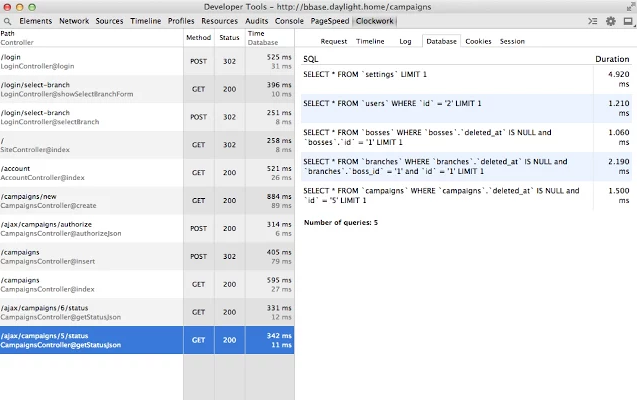637x400 pixels.
Task: Switch to the Timeline panel
Action: click(145, 21)
